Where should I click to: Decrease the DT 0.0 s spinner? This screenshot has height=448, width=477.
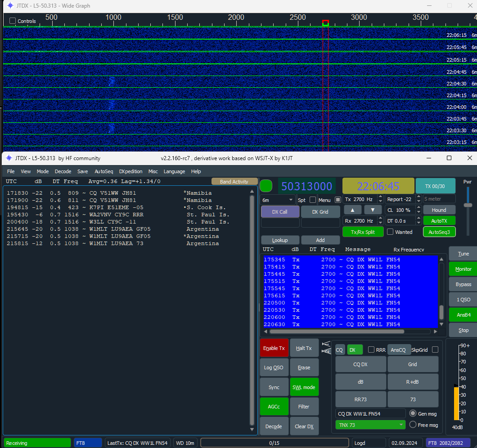coord(418,223)
